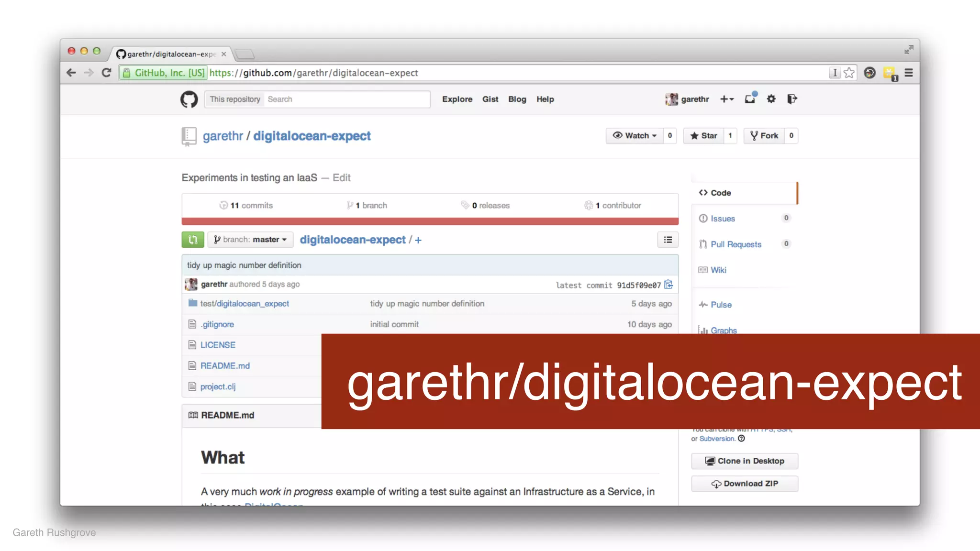This screenshot has height=551, width=980.
Task: Open Help in top navigation
Action: [x=545, y=99]
